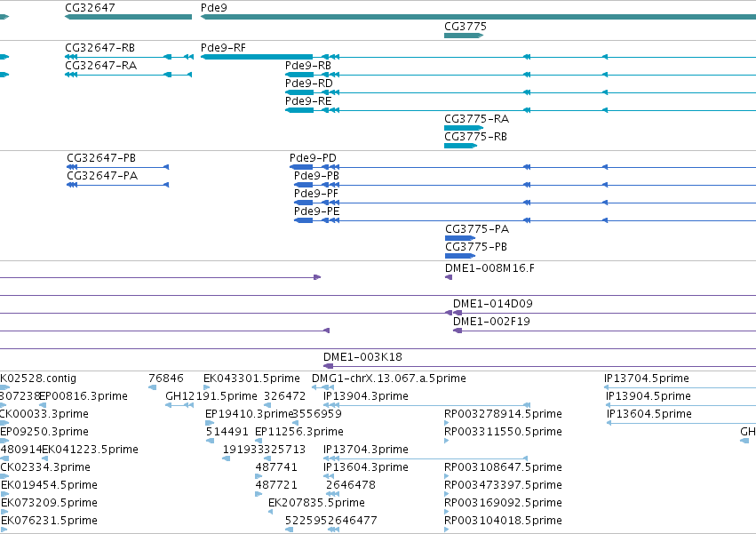Select the RP003311550.5prime EST label
The height and width of the screenshot is (534, 756).
point(503,432)
